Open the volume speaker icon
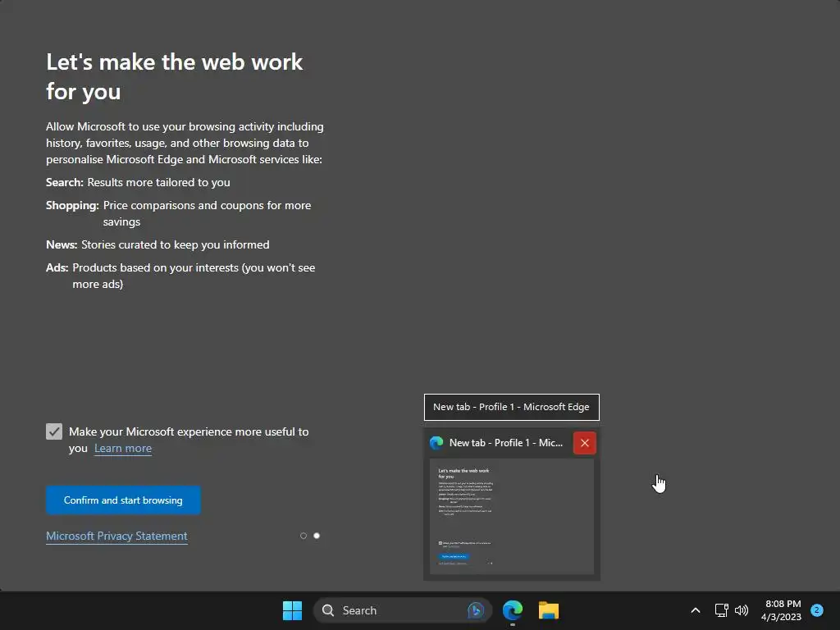 742,610
